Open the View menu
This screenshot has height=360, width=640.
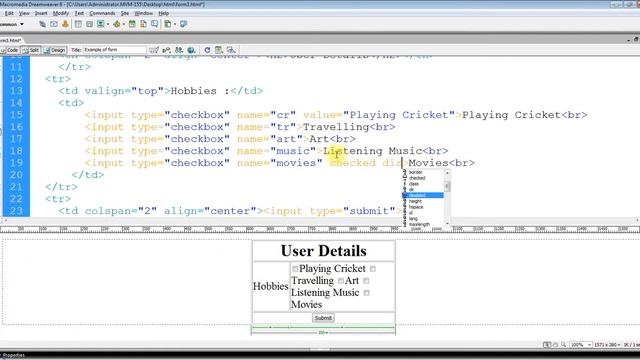tap(24, 13)
